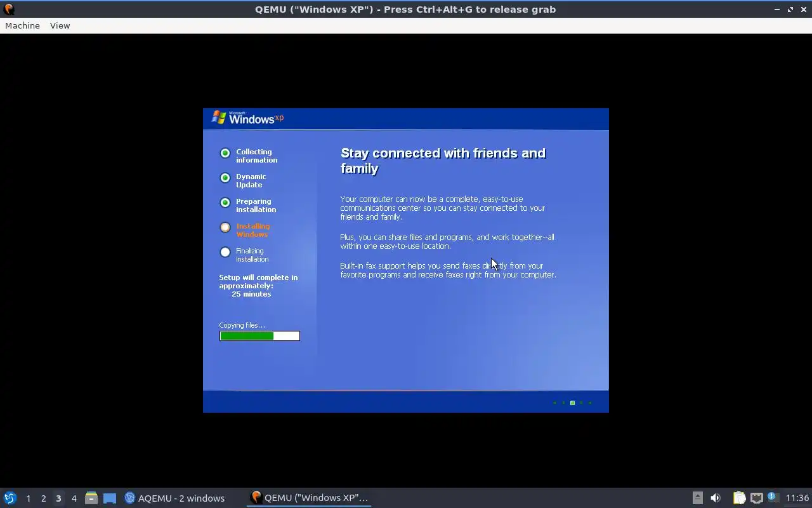Click the 'Installing Windows' orange label
812x508 pixels.
pos(252,230)
